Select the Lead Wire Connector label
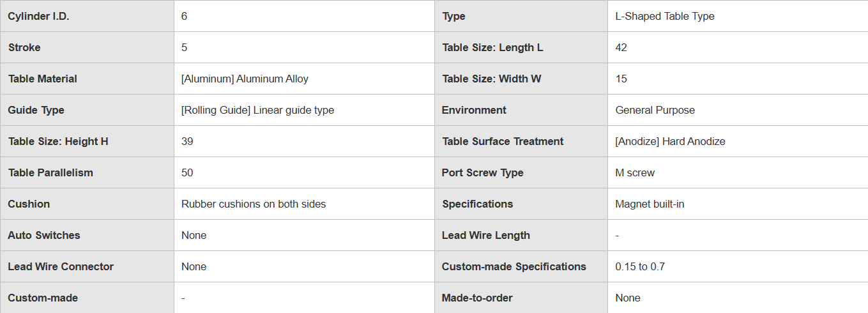 [x=61, y=266]
